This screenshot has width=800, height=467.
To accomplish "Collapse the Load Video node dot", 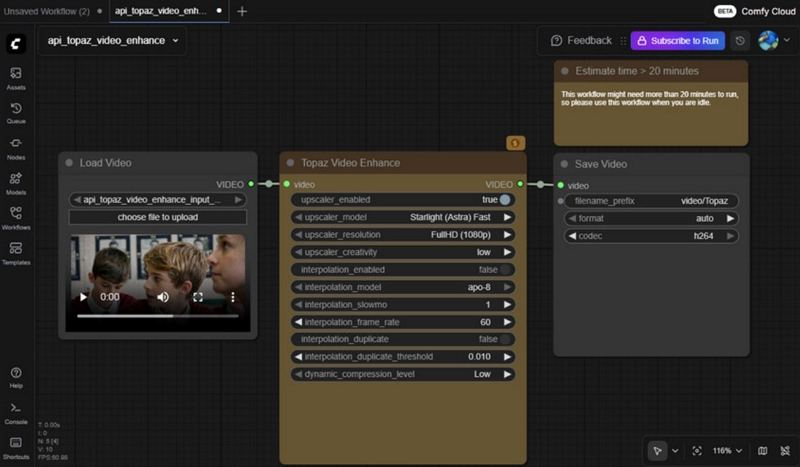I will [69, 163].
